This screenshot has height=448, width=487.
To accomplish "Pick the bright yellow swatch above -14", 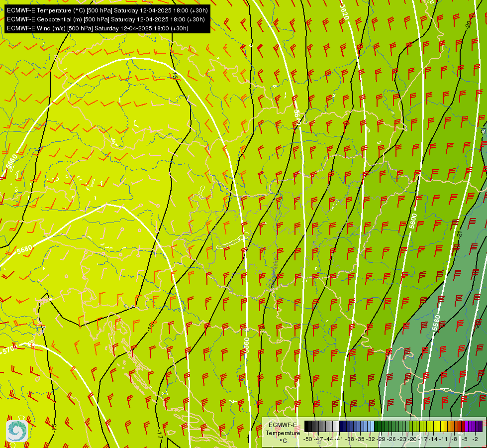I will tap(435, 426).
